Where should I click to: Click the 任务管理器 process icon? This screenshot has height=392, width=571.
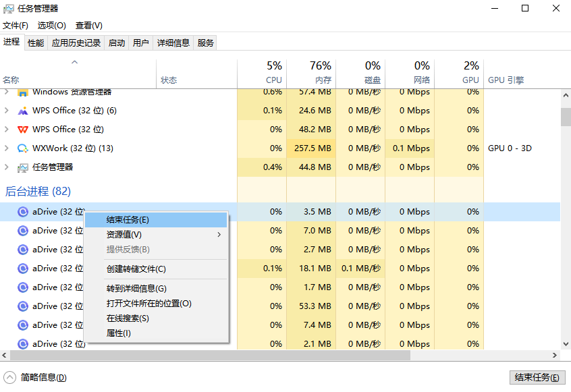(22, 167)
